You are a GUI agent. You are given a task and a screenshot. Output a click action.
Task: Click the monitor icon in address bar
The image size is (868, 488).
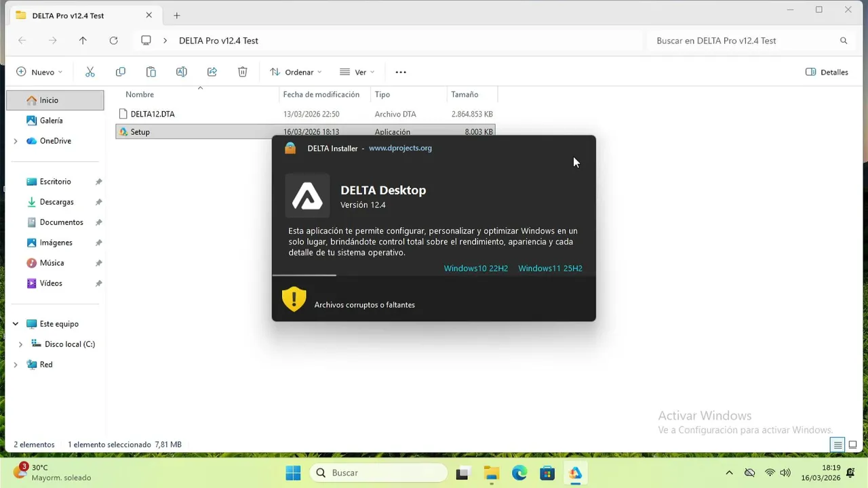click(146, 41)
